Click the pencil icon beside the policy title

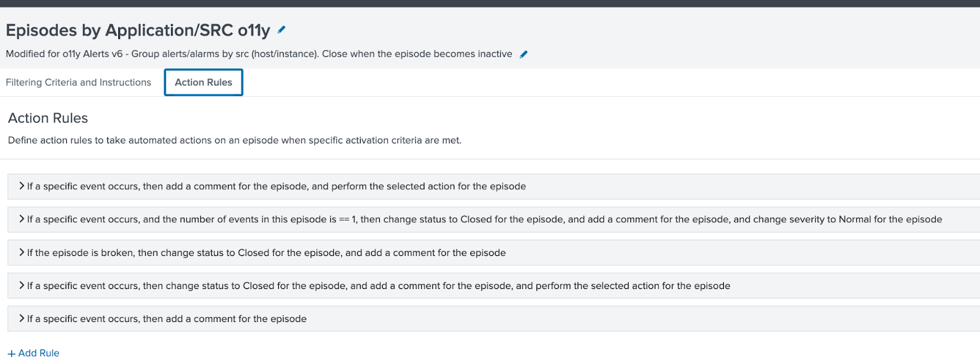coord(282,29)
